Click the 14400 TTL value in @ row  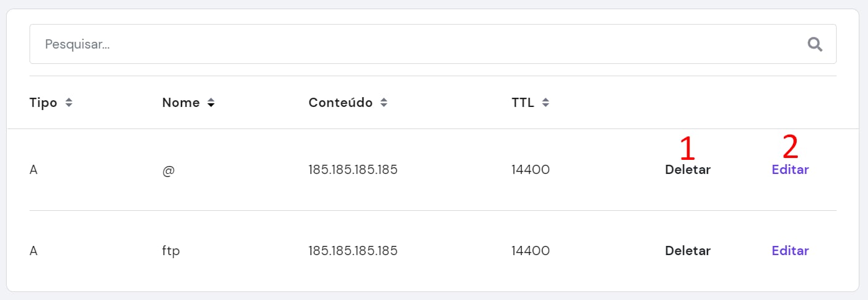coord(530,170)
